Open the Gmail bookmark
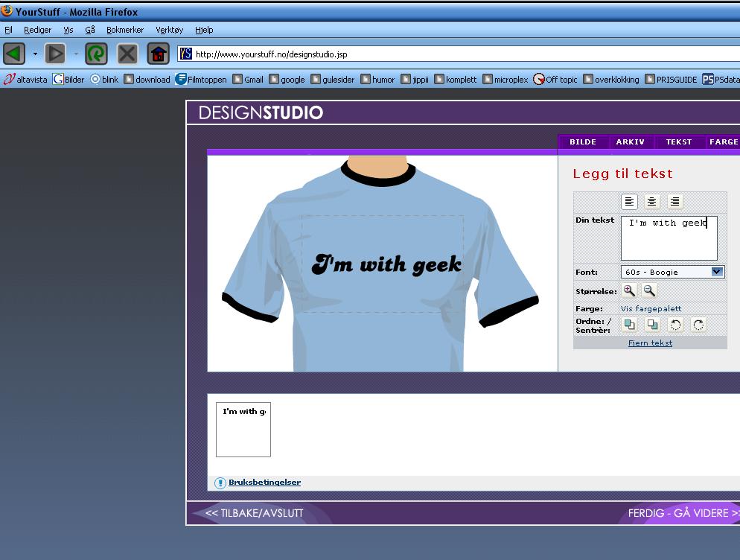The width and height of the screenshot is (740, 560). point(248,80)
